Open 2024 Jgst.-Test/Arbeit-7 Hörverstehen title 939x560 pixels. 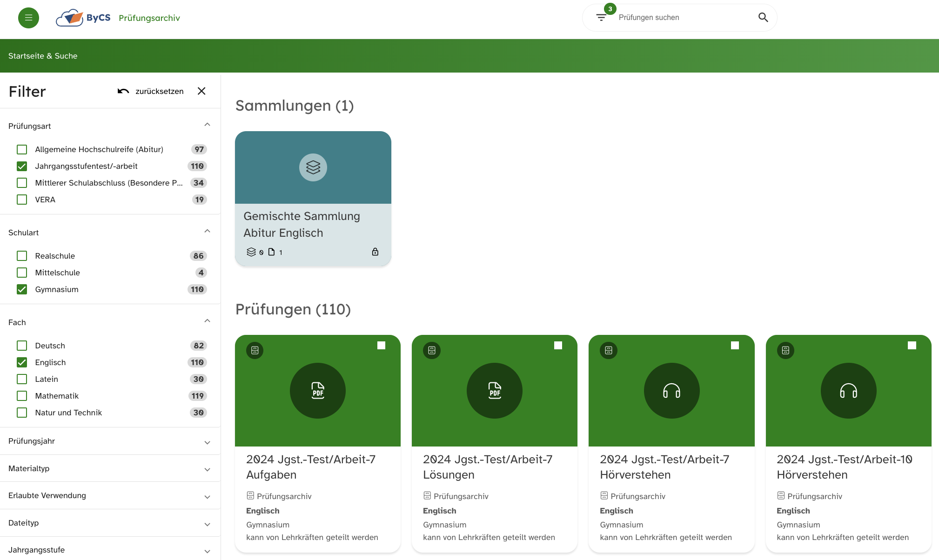[664, 467]
